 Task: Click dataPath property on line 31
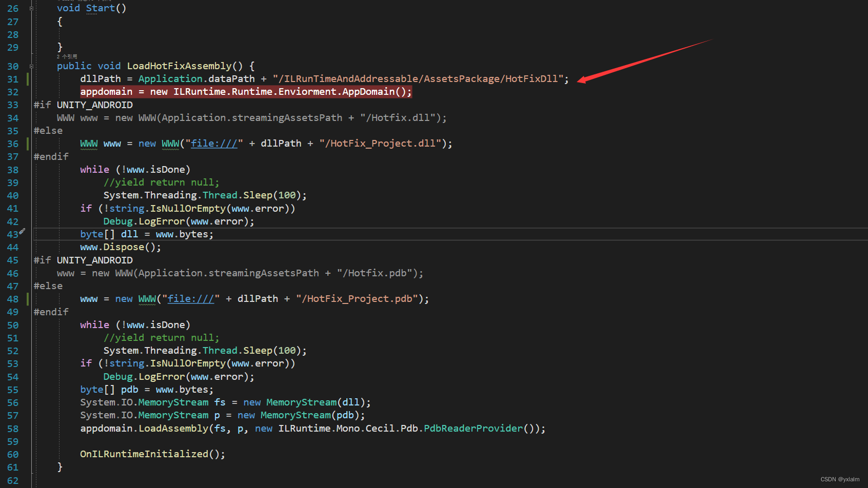click(x=232, y=79)
